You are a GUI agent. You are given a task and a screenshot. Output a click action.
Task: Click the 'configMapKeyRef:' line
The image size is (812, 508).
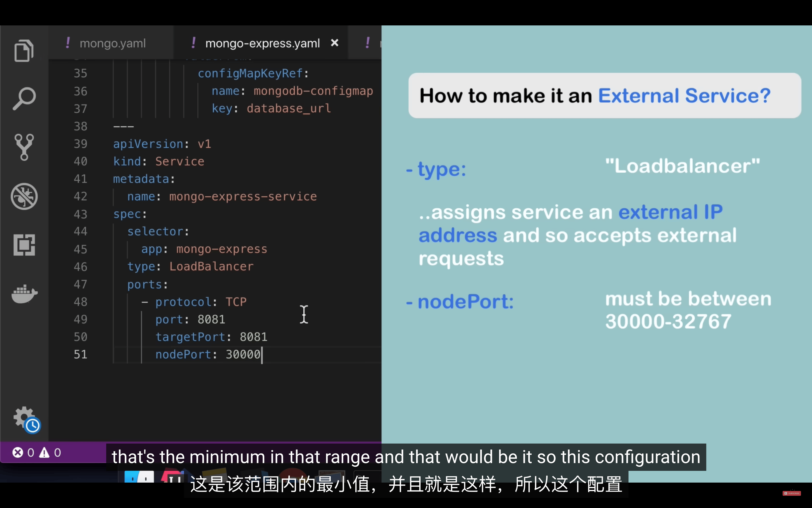click(x=253, y=73)
